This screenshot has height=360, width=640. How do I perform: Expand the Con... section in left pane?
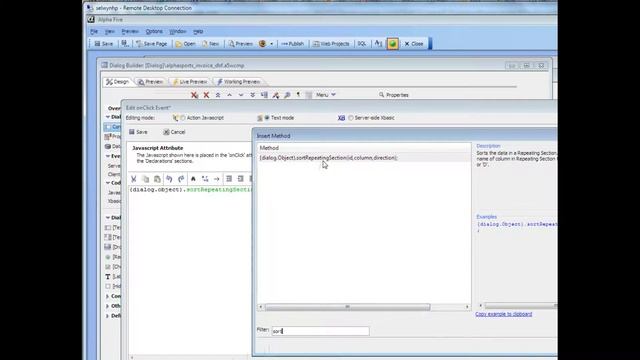[108, 296]
